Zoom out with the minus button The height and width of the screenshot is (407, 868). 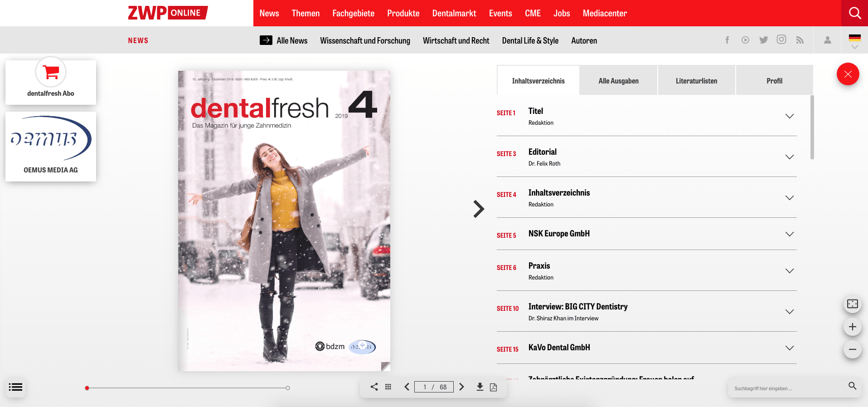coord(853,349)
